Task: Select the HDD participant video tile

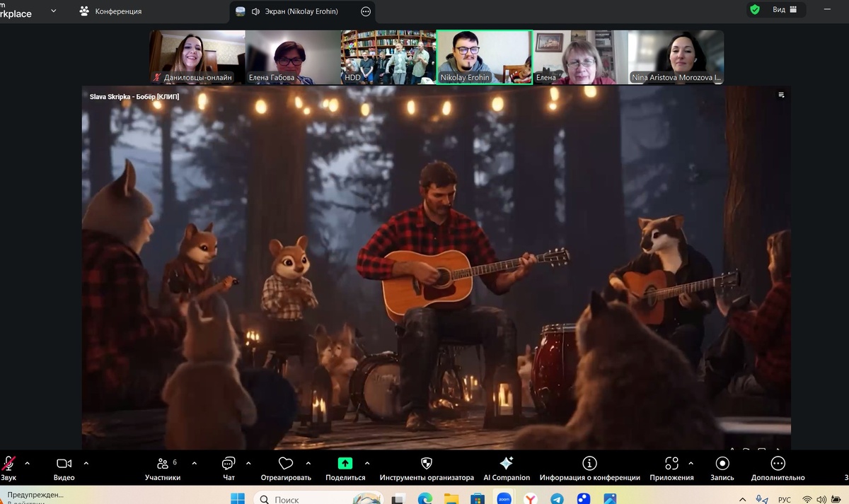Action: tap(388, 57)
